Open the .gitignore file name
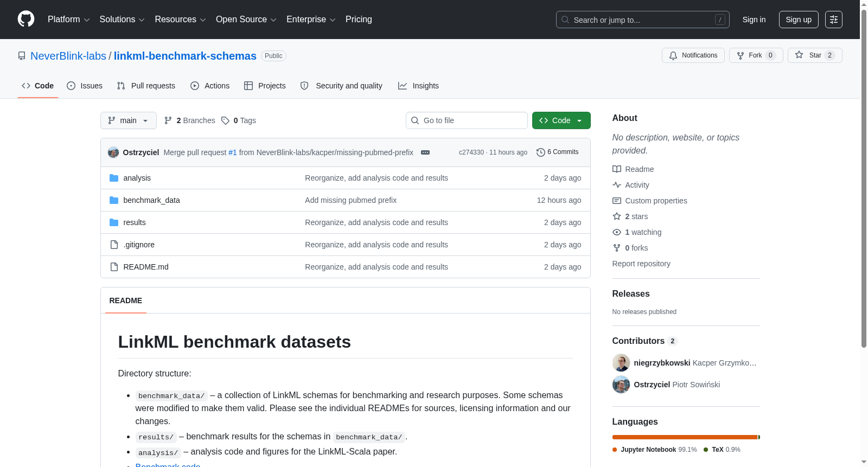 coord(139,245)
